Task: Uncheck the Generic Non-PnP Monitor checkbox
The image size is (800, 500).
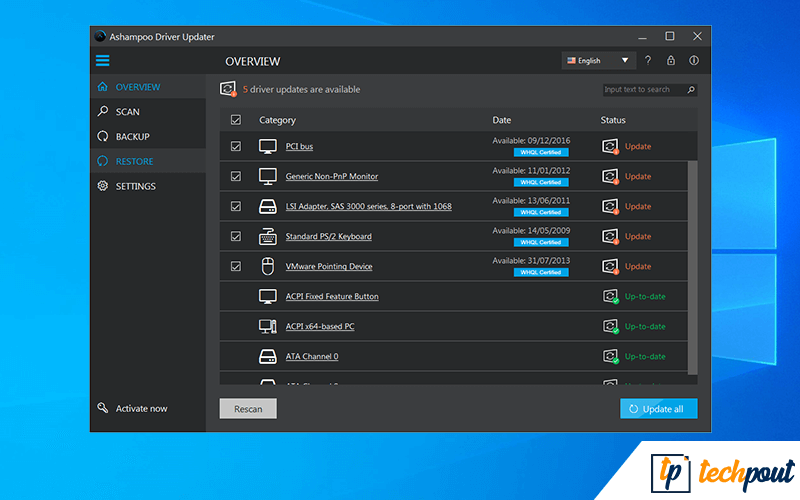Action: pyautogui.click(x=236, y=177)
